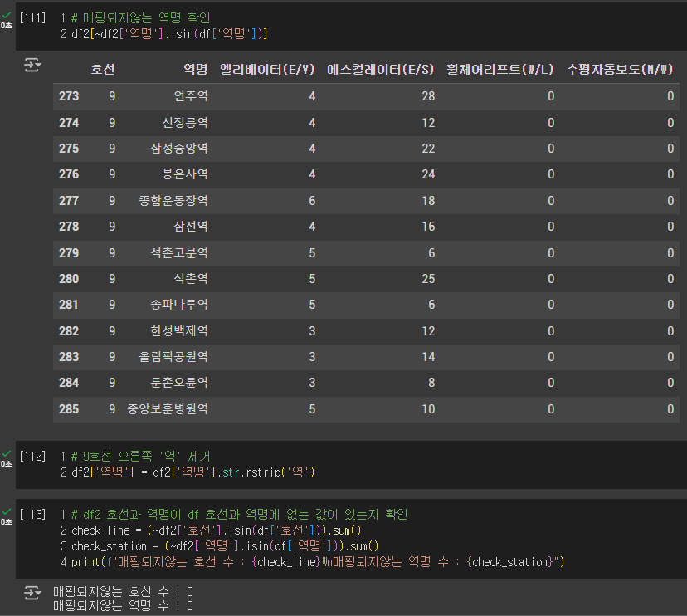The image size is (687, 616).
Task: Select row index 276
Action: pyautogui.click(x=69, y=174)
